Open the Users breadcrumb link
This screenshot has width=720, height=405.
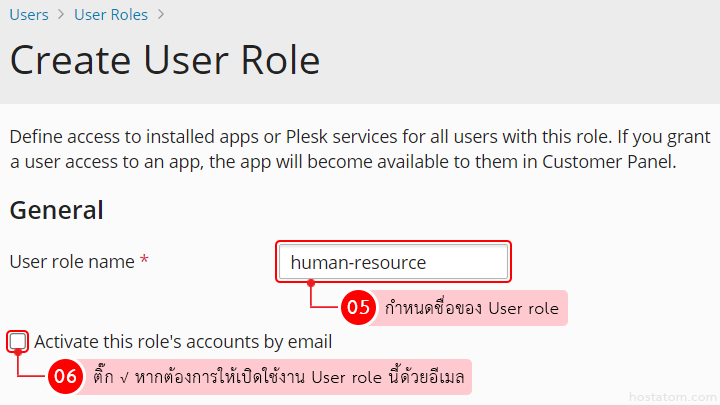[x=29, y=15]
